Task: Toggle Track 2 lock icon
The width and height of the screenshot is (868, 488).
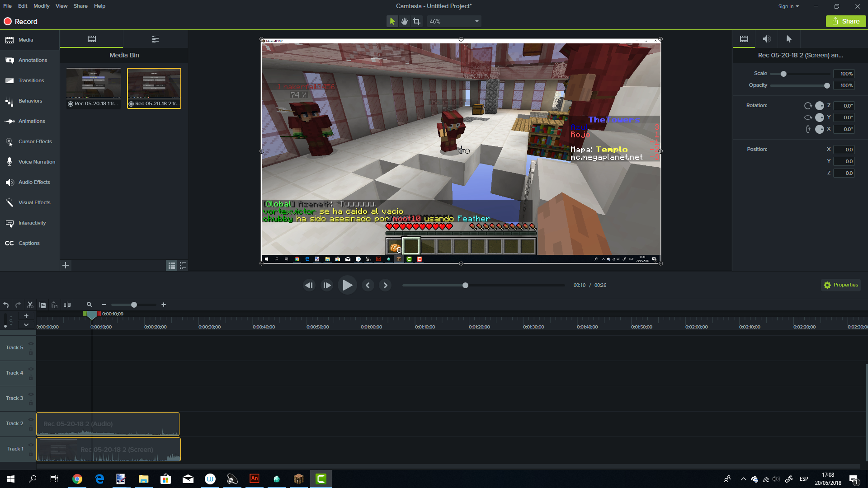Action: click(x=31, y=428)
